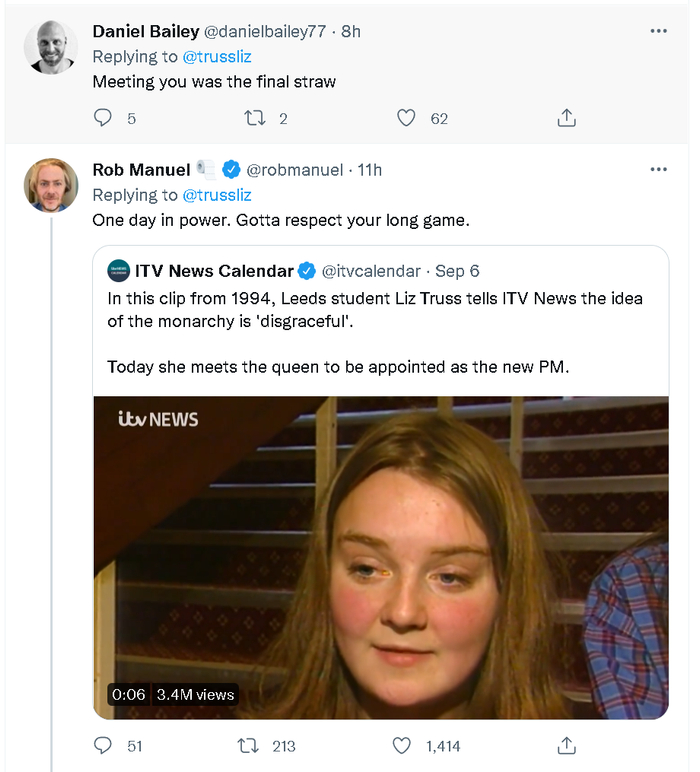Reply to Daniel Bailey's tweet
The height and width of the screenshot is (772, 700).
[x=103, y=118]
